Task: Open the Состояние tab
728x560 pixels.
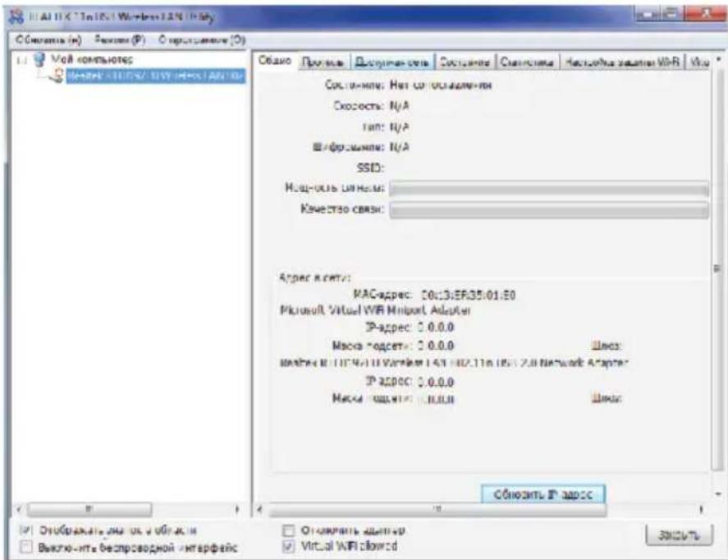Action: point(465,62)
